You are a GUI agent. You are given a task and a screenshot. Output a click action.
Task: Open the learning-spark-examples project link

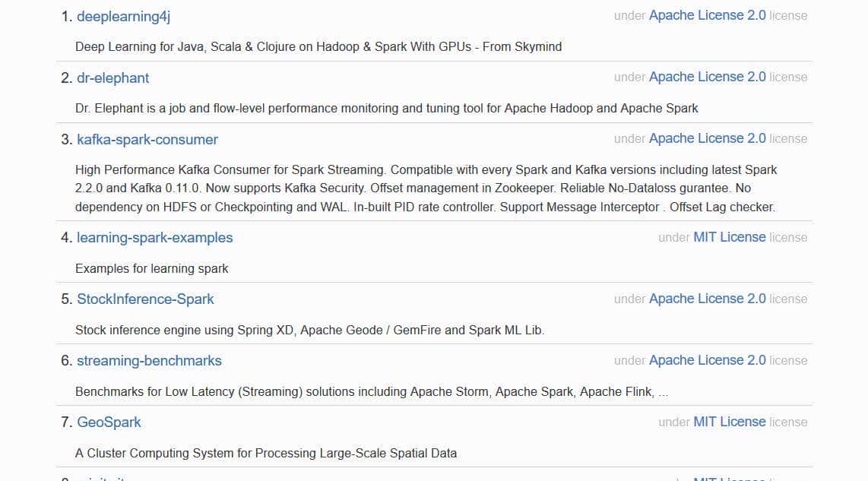coord(154,237)
